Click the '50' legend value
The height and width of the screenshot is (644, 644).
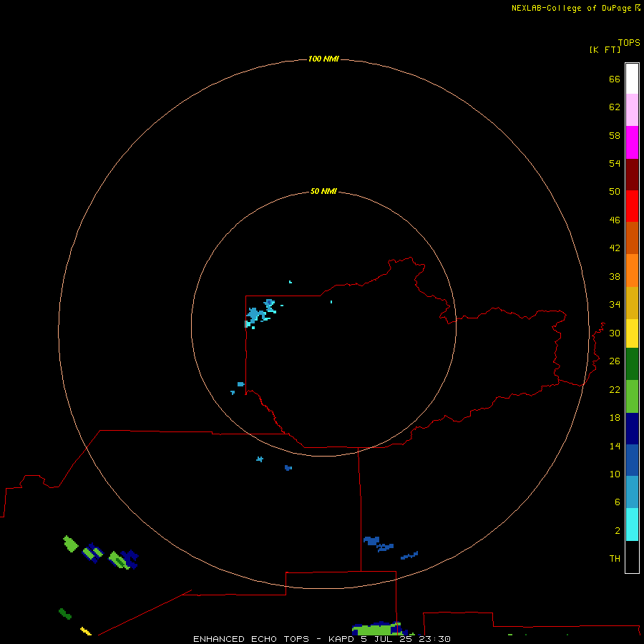point(615,191)
